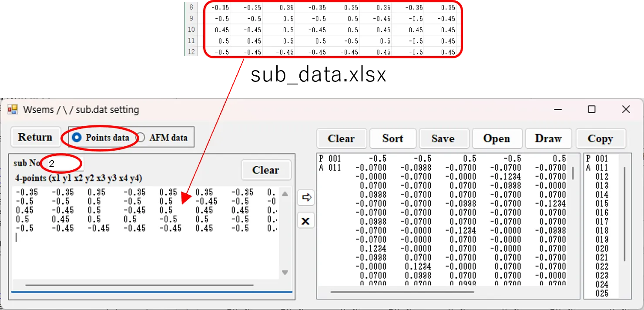Click the points text area scroll down arrow
The image size is (644, 310).
285,273
